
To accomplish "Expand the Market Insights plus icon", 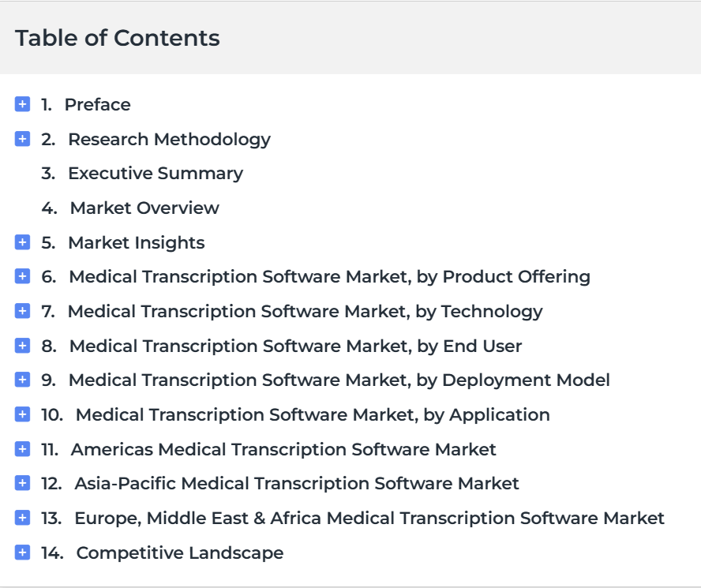I will tap(22, 242).
